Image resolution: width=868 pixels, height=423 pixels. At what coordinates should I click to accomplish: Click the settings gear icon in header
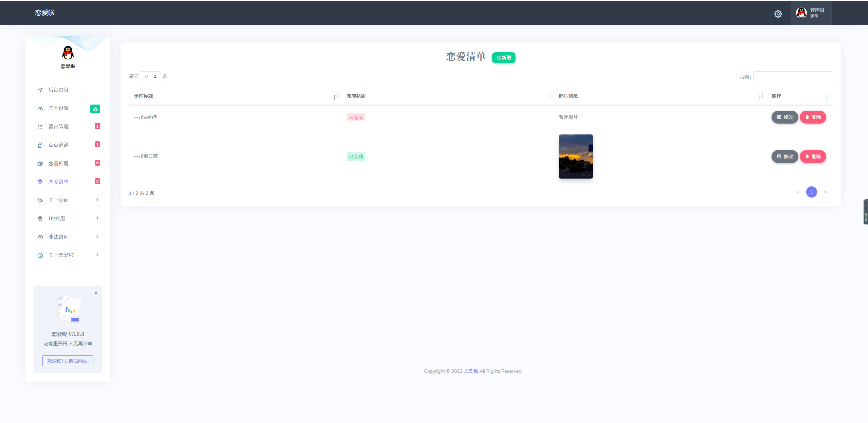click(778, 14)
